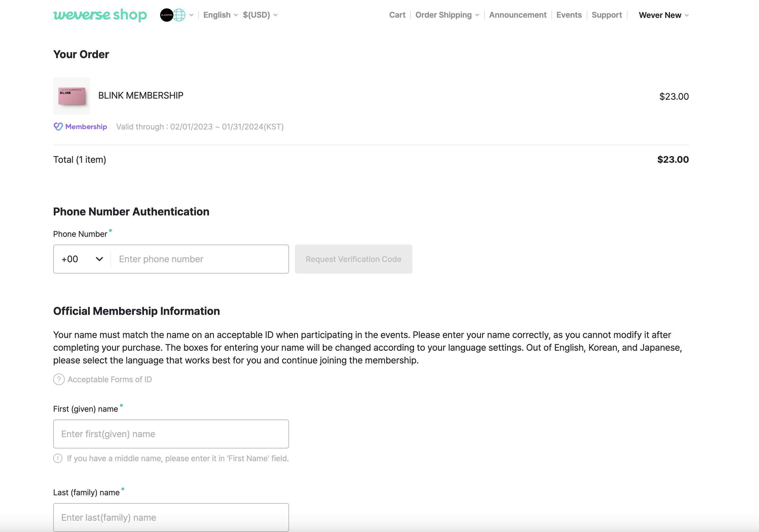This screenshot has height=532, width=759.
Task: Click the Membership heart icon
Action: 58,127
